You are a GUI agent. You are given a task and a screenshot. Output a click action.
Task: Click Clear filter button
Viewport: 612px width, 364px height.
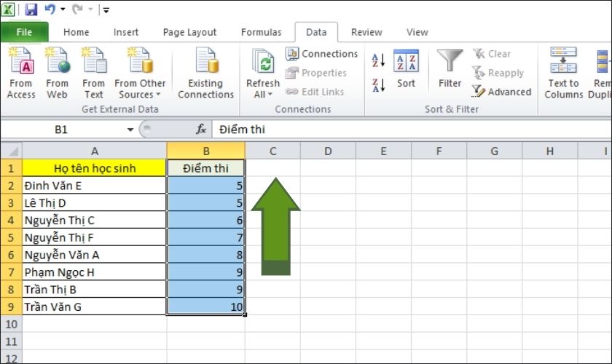[492, 54]
